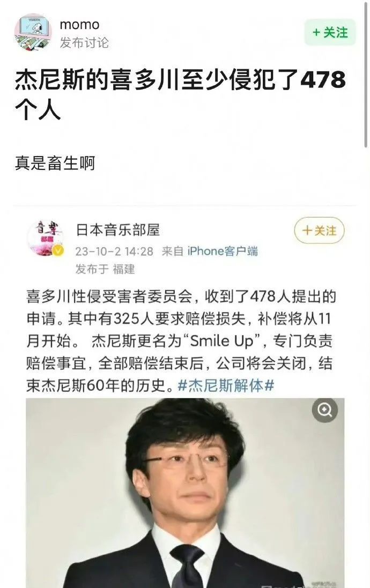Image resolution: width=370 pixels, height=588 pixels.
Task: Open the 日本音乐部屋 account name
Action: (x=118, y=230)
